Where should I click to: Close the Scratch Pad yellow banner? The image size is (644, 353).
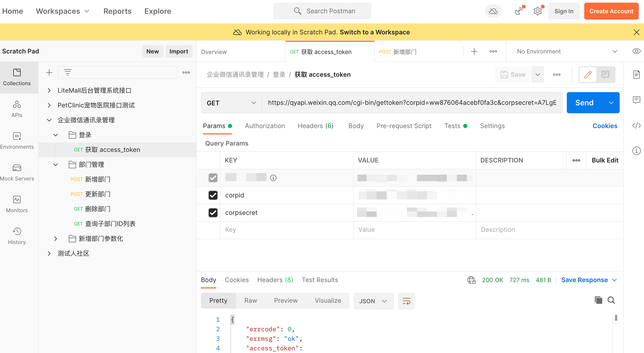pos(637,32)
